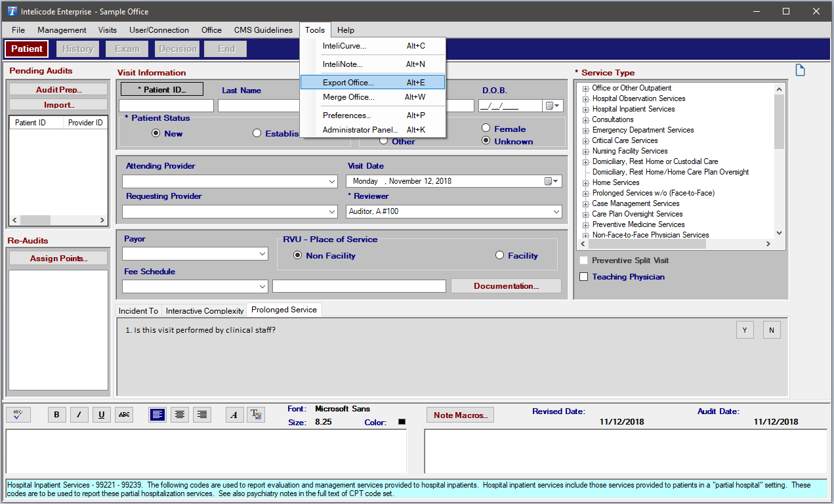The image size is (834, 504).
Task: Click the Intelicode app icon in title bar
Action: coord(12,11)
